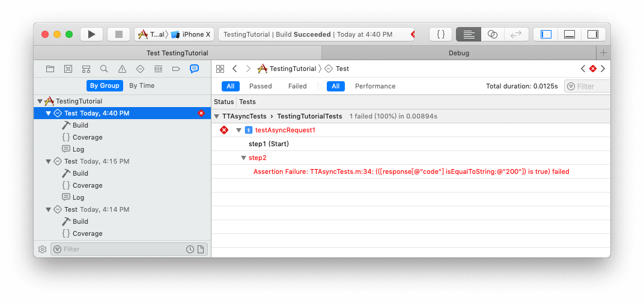Screen dimensions: 644x302
Task: Open navigator settings gear icon
Action: pos(42,249)
